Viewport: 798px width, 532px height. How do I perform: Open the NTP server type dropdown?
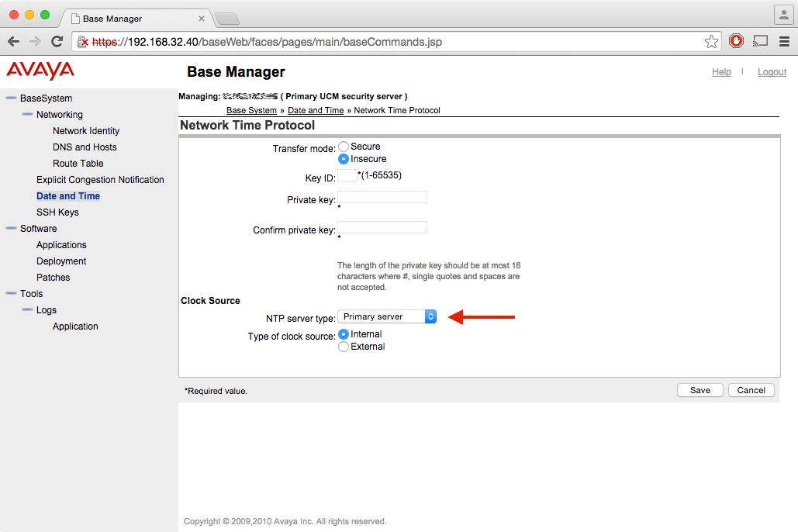[387, 316]
